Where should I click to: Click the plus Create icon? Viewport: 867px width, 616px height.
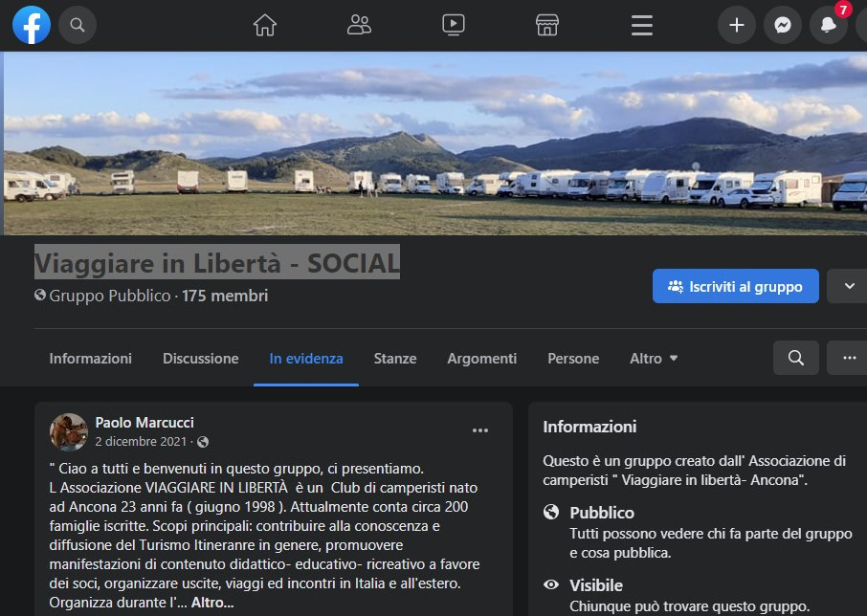point(737,25)
